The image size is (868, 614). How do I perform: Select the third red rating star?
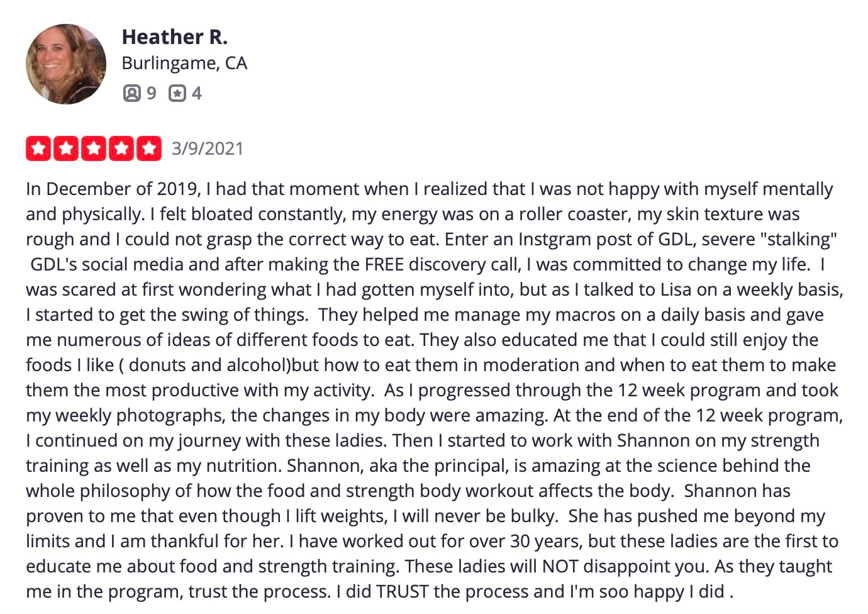94,148
